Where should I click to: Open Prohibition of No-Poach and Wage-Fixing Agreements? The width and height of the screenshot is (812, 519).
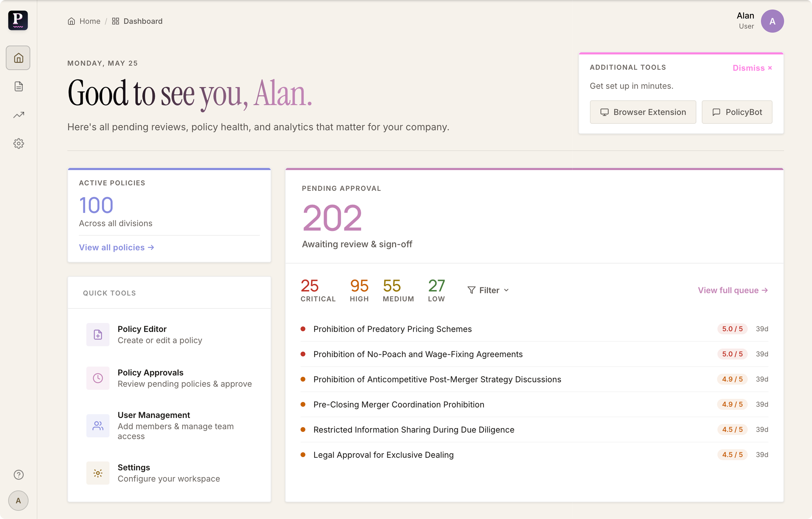click(x=534, y=354)
